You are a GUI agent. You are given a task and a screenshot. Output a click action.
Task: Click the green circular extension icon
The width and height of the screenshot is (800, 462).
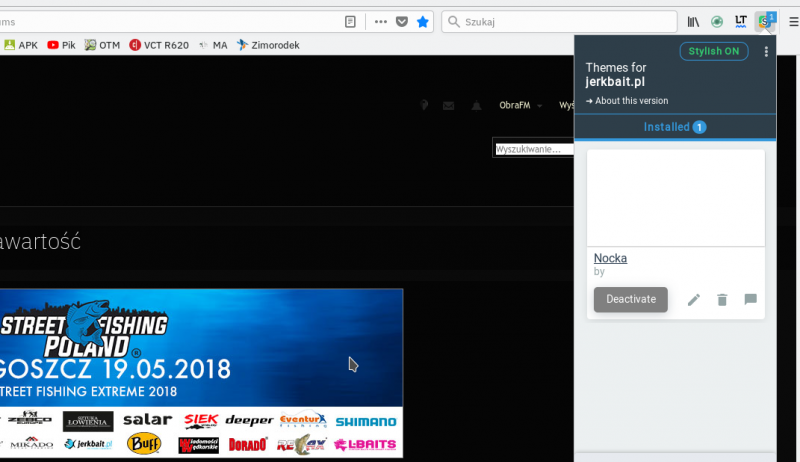[717, 21]
